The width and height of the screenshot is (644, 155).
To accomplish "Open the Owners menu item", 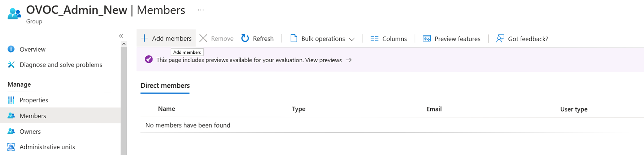I will click(30, 132).
